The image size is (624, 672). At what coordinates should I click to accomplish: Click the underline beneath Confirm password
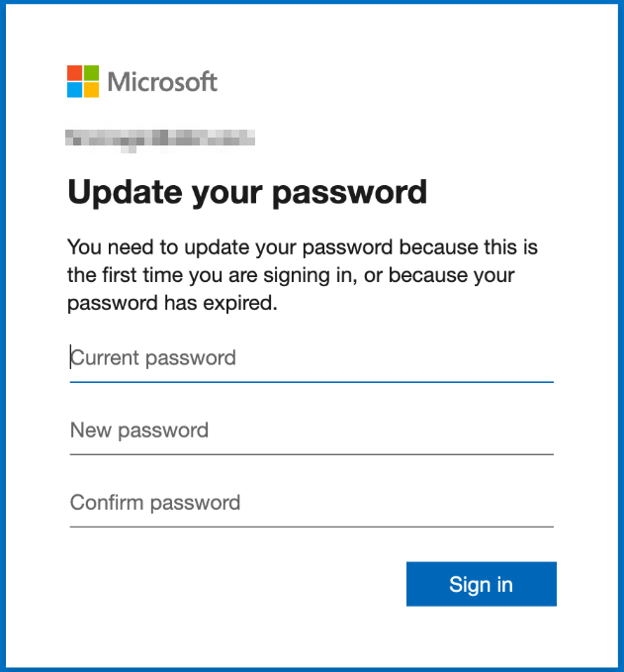(x=311, y=527)
